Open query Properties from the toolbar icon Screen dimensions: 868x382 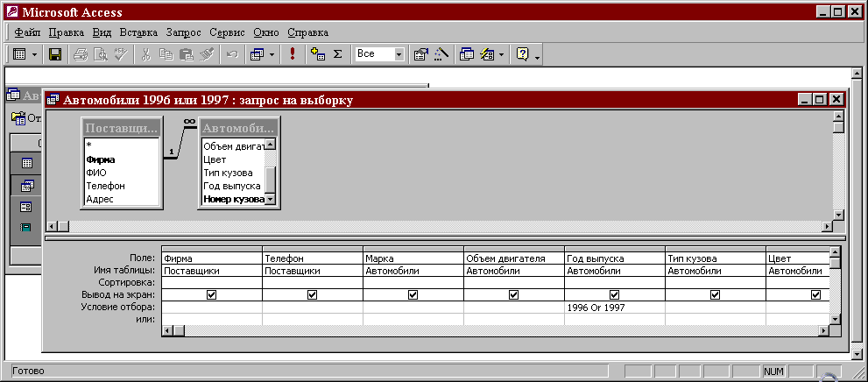pos(421,54)
